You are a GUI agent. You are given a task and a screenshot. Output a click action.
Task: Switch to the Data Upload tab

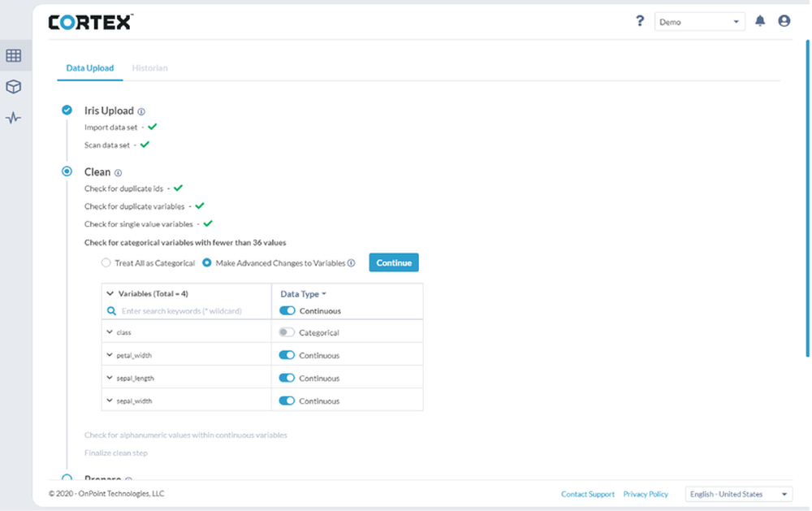pos(89,68)
